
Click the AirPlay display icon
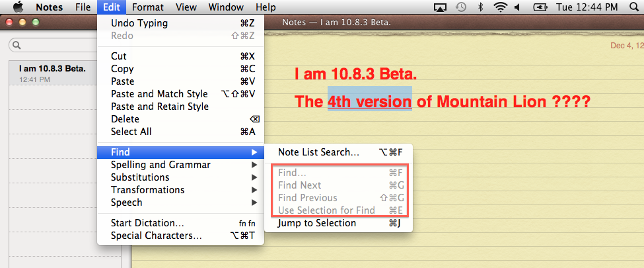pyautogui.click(x=441, y=7)
